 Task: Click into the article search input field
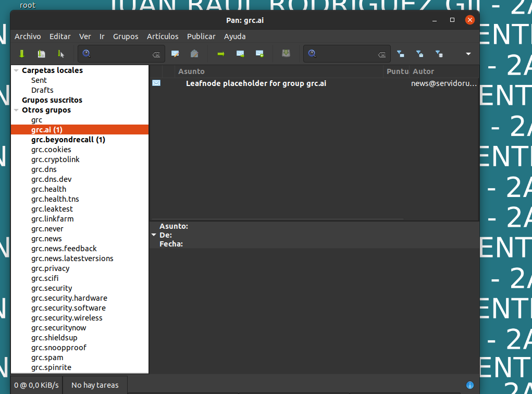coord(347,54)
